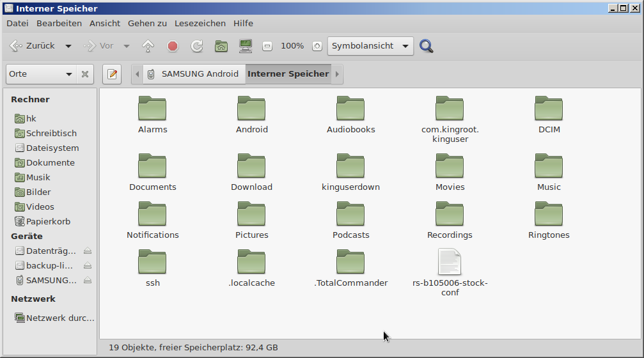644x358 pixels.
Task: Open the Orte sidebar selector dropdown
Action: [x=41, y=74]
